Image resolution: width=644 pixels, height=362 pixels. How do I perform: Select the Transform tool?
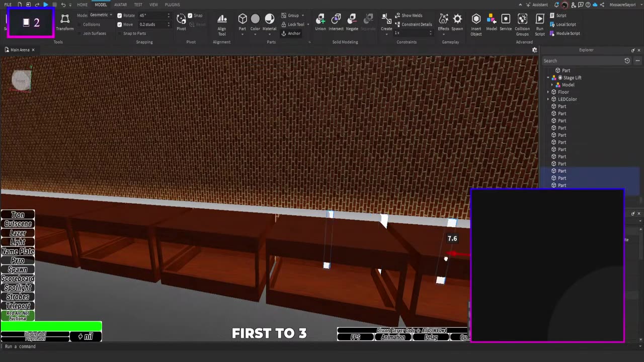(65, 22)
